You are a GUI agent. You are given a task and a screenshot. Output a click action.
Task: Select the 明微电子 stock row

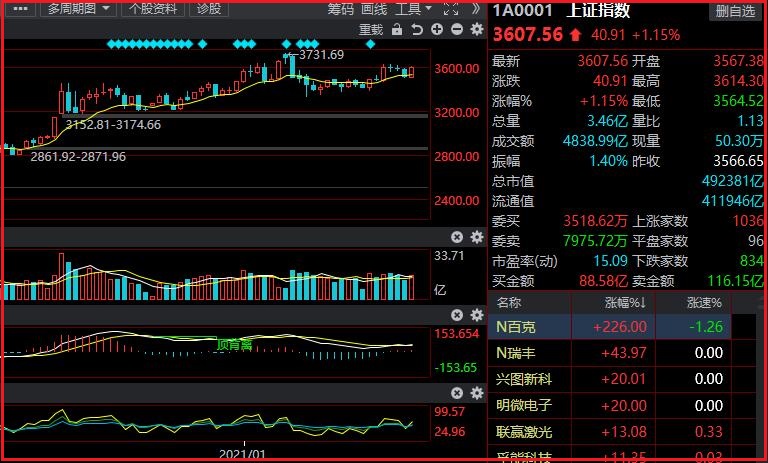tap(609, 405)
